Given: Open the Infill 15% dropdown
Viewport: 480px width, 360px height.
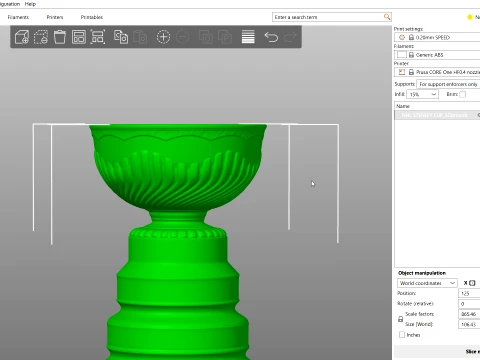Looking at the screenshot, I should 422,94.
